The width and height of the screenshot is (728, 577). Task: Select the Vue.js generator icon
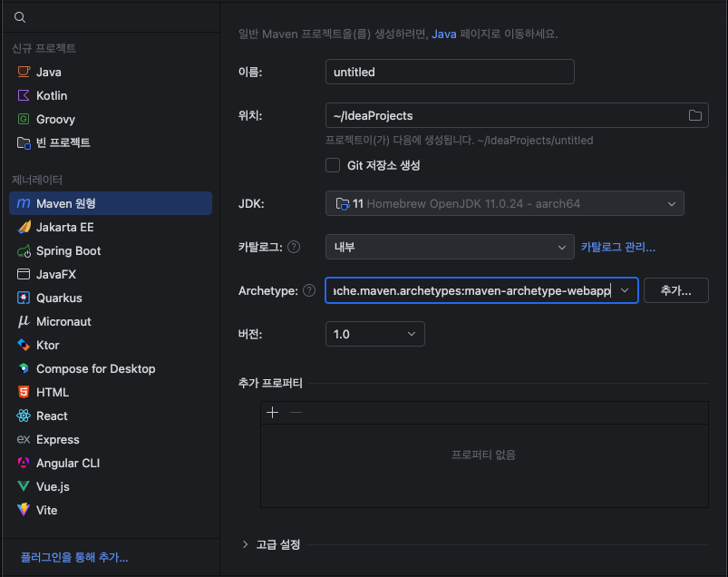[x=24, y=486]
